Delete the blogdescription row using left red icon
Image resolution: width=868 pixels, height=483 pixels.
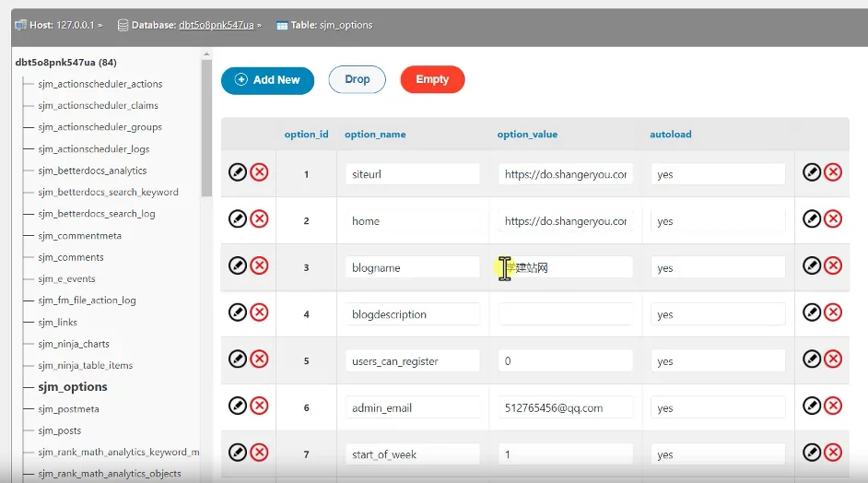[259, 312]
